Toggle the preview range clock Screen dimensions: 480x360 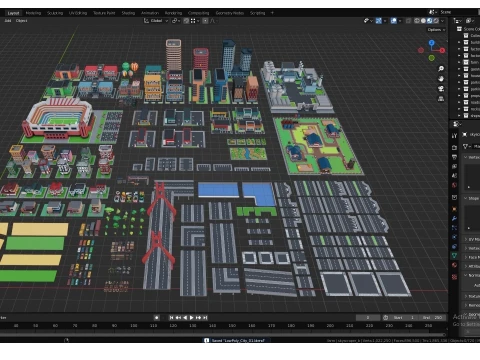pos(386,318)
